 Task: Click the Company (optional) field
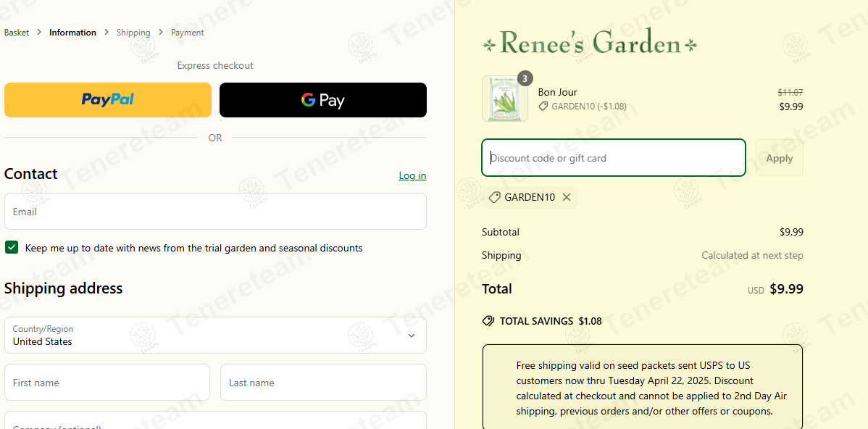point(215,420)
